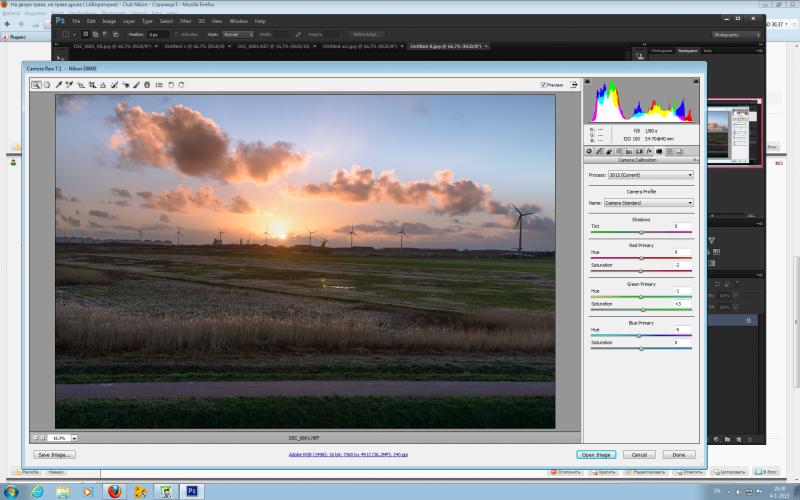Open the Layer menu in Photoshop
The height and width of the screenshot is (500, 800).
coord(129,21)
